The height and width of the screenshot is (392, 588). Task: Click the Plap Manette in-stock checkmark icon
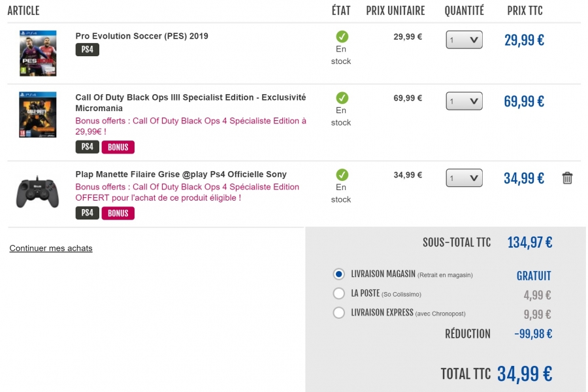click(342, 175)
